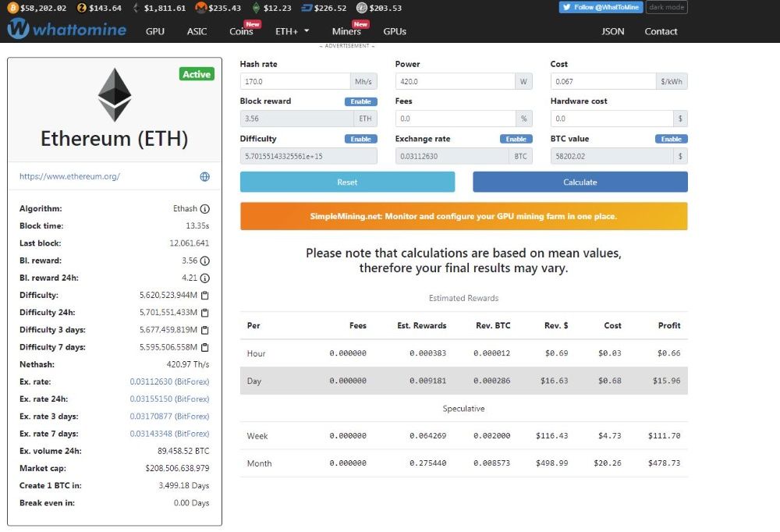Expand the ETH+ dropdown menu

(x=292, y=31)
